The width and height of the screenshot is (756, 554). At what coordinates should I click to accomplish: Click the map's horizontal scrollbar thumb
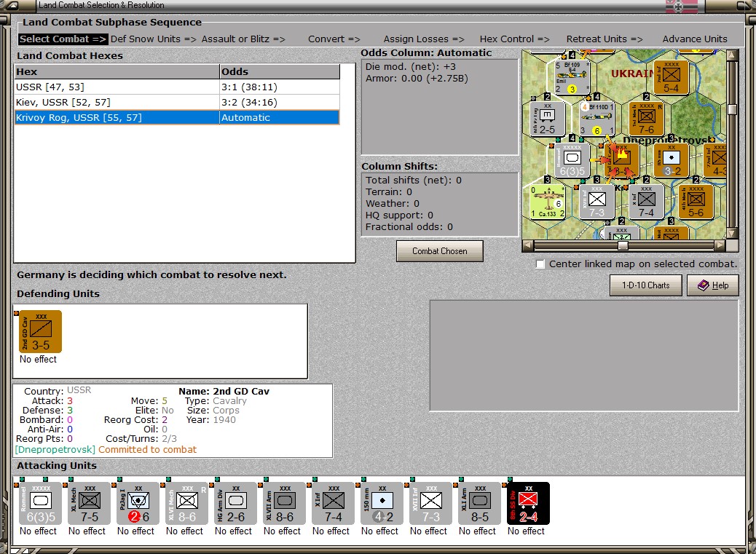click(623, 245)
